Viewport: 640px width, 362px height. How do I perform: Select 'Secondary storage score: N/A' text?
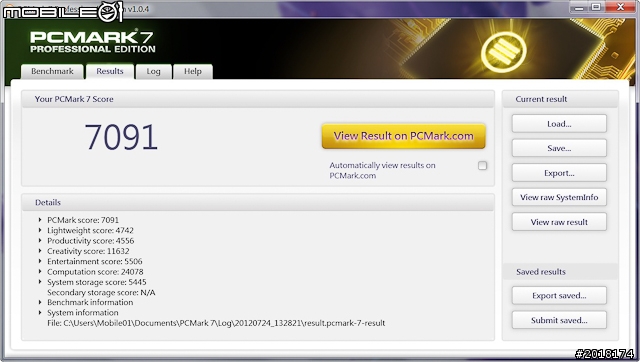point(101,292)
